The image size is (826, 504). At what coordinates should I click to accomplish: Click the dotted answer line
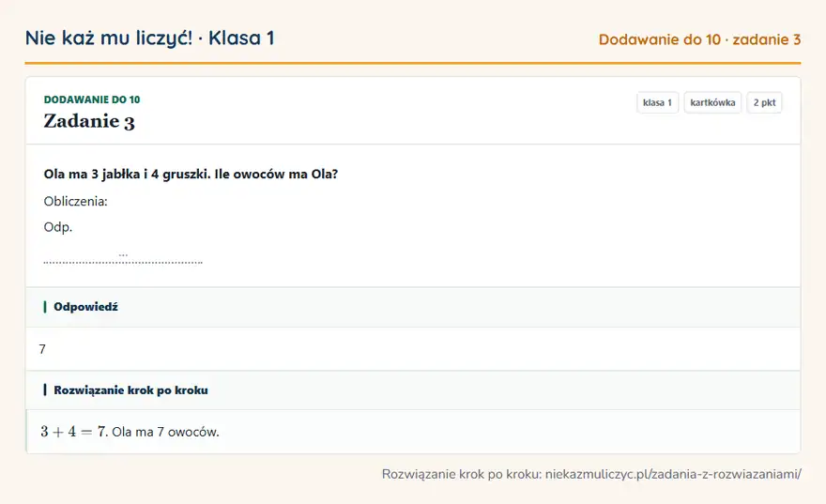click(x=123, y=261)
